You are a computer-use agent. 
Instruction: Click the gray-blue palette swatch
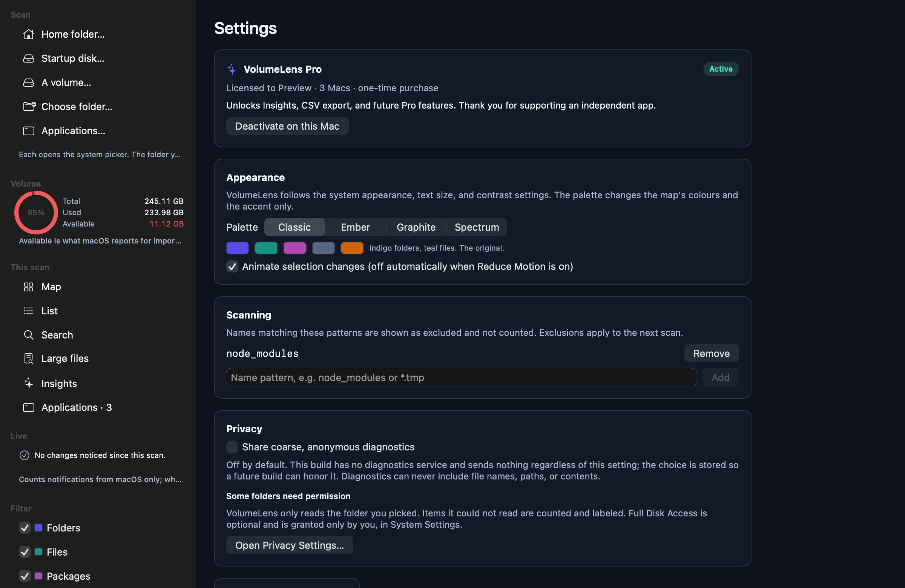click(324, 248)
